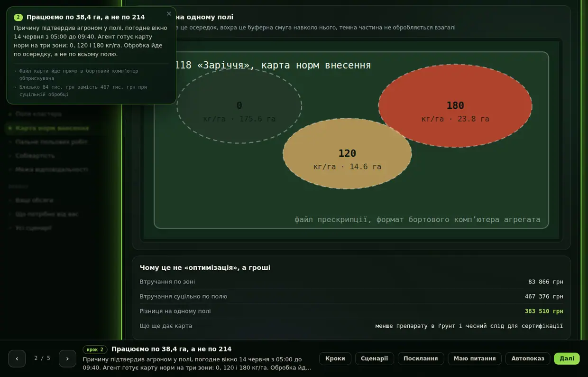Select the ochre 120 кг/га zone
The width and height of the screenshot is (588, 377).
point(347,154)
